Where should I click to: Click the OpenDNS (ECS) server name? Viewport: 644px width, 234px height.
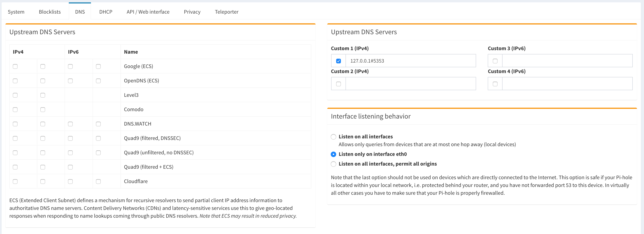click(141, 81)
